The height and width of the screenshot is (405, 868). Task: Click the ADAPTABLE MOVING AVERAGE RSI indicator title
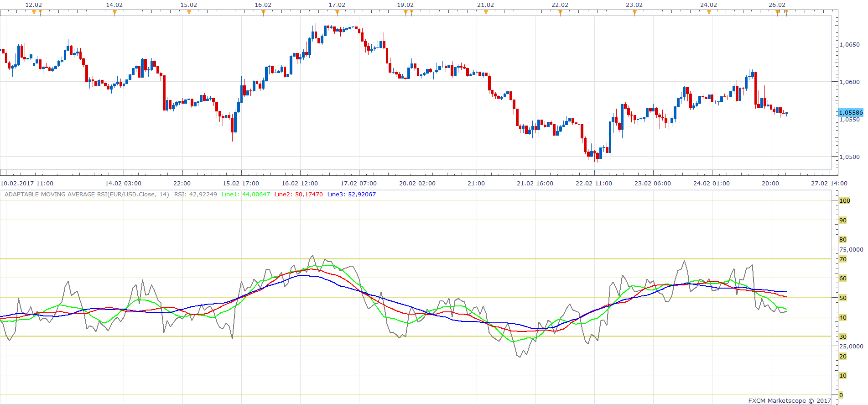[87, 195]
